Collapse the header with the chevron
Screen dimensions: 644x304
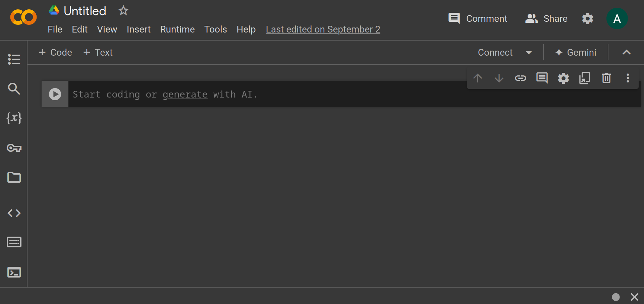tap(626, 52)
